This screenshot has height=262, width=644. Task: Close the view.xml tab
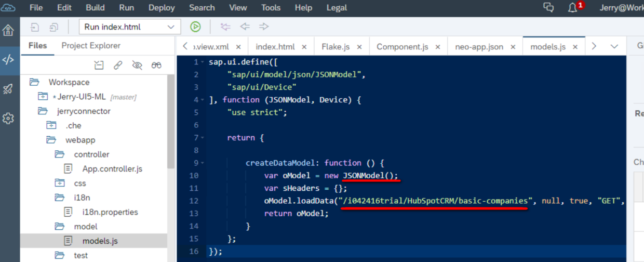238,47
